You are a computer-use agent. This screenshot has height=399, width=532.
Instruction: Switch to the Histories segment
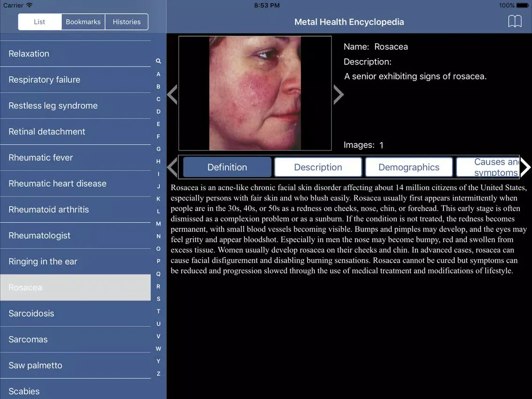[x=126, y=22]
